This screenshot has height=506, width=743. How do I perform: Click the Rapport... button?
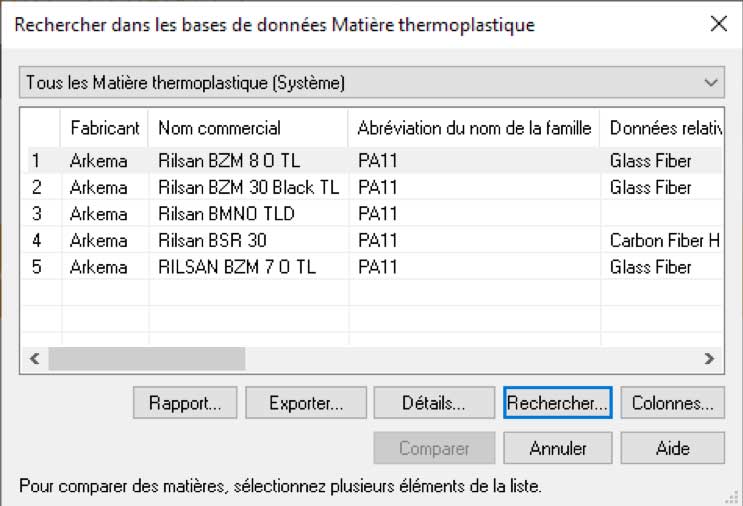185,404
